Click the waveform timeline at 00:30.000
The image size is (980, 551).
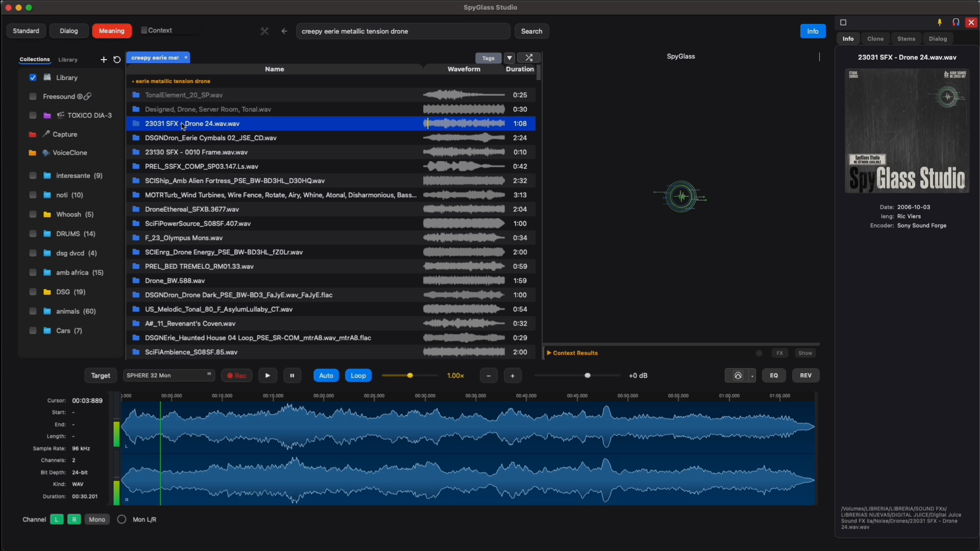click(425, 396)
